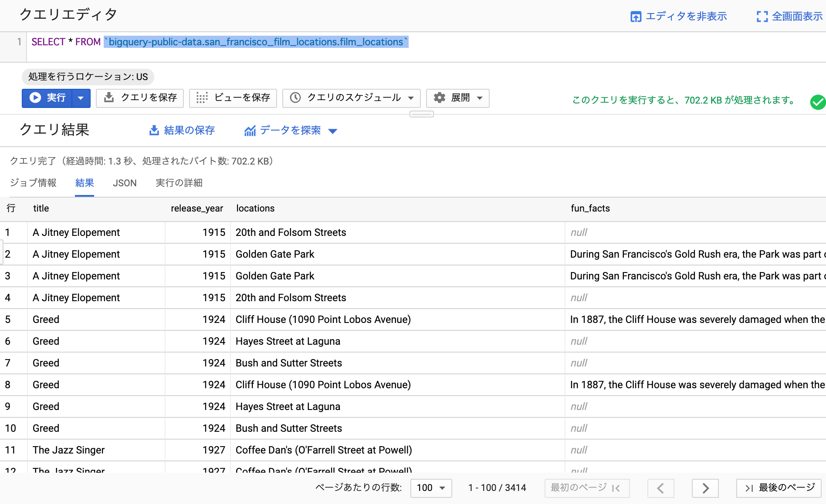Open the rows-per-page selector showing 100

coord(430,488)
